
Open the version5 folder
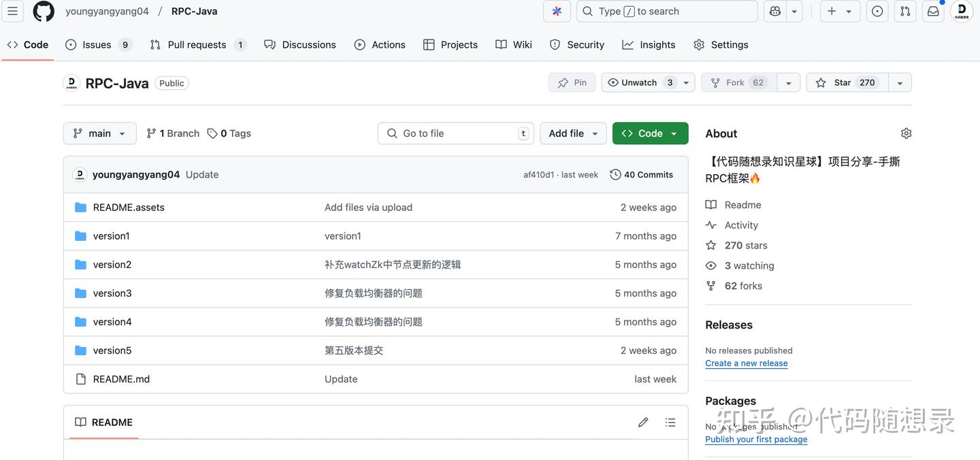[112, 350]
